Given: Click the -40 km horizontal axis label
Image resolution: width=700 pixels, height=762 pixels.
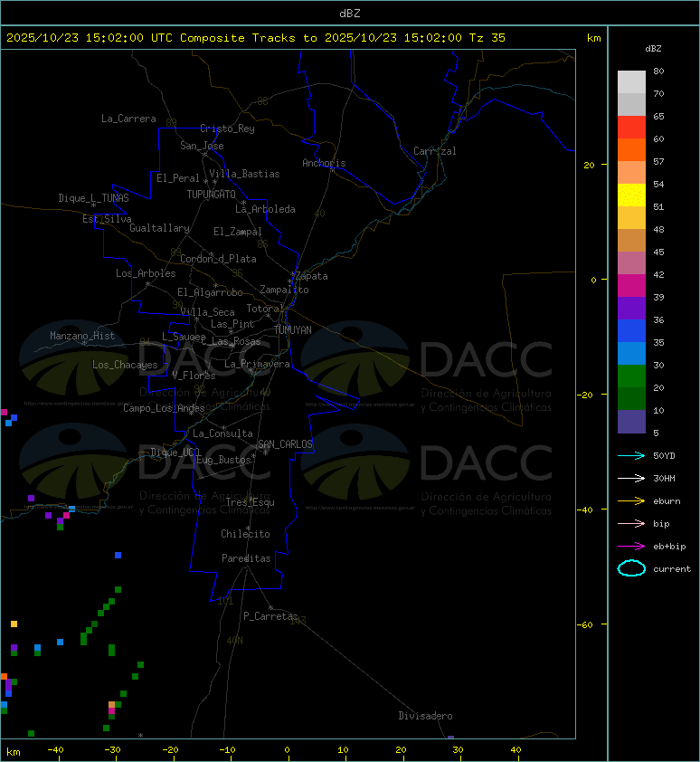Looking at the screenshot, I should [55, 750].
